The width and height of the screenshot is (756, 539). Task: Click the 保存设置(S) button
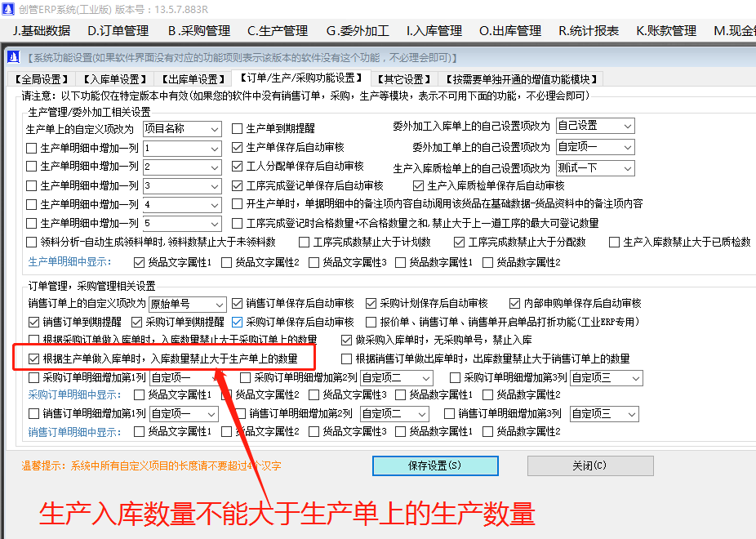(x=434, y=465)
